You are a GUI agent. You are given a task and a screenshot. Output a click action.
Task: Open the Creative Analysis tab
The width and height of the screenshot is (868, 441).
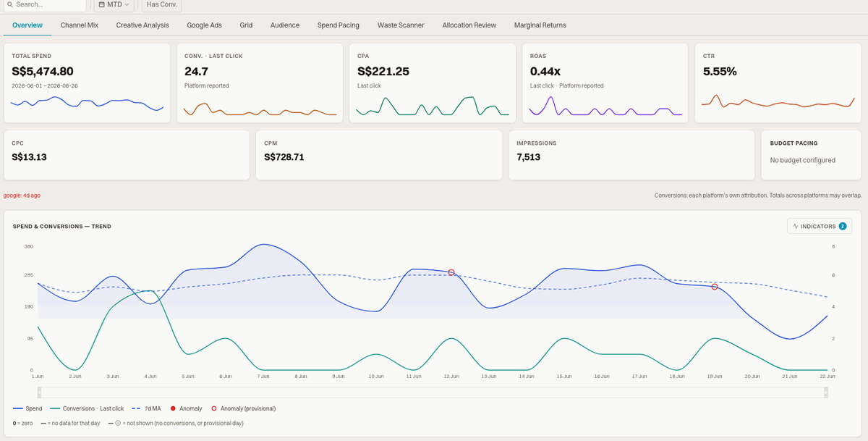142,25
